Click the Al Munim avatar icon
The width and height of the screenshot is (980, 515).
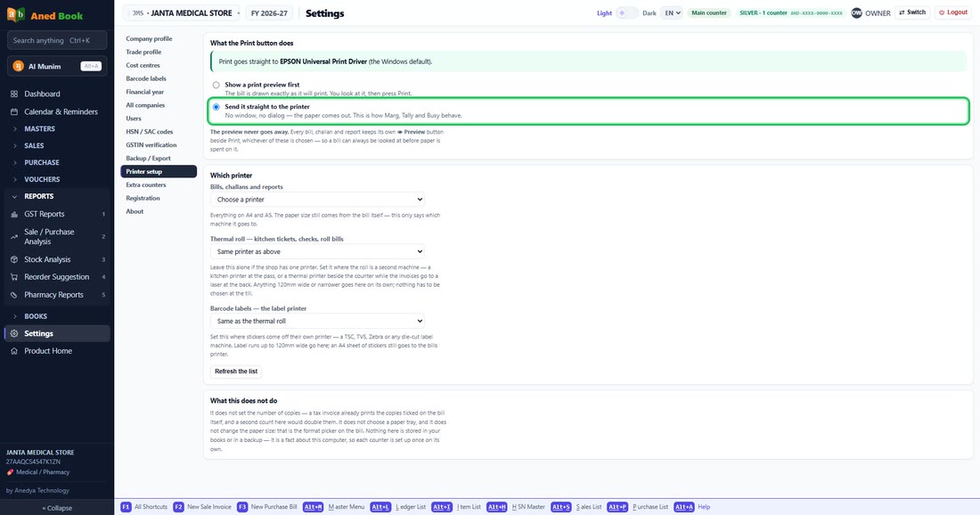18,66
